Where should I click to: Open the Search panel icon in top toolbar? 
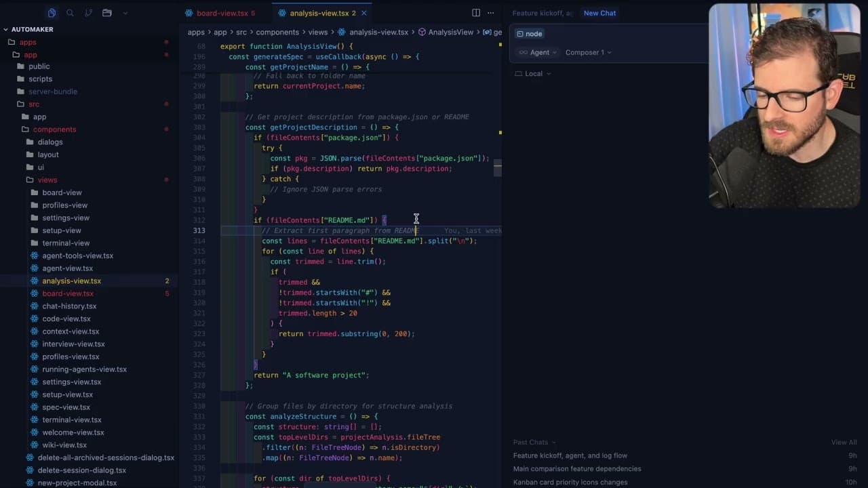tap(70, 13)
